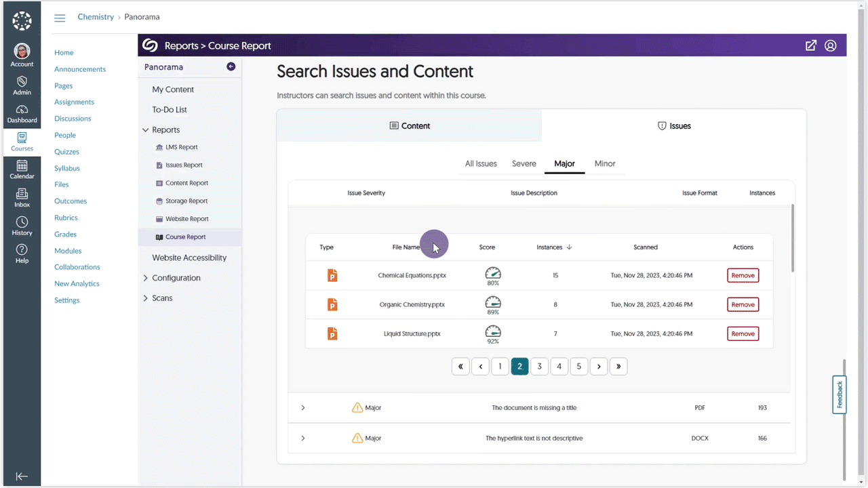This screenshot has height=488, width=868.
Task: Open the Help question mark icon
Action: [22, 253]
